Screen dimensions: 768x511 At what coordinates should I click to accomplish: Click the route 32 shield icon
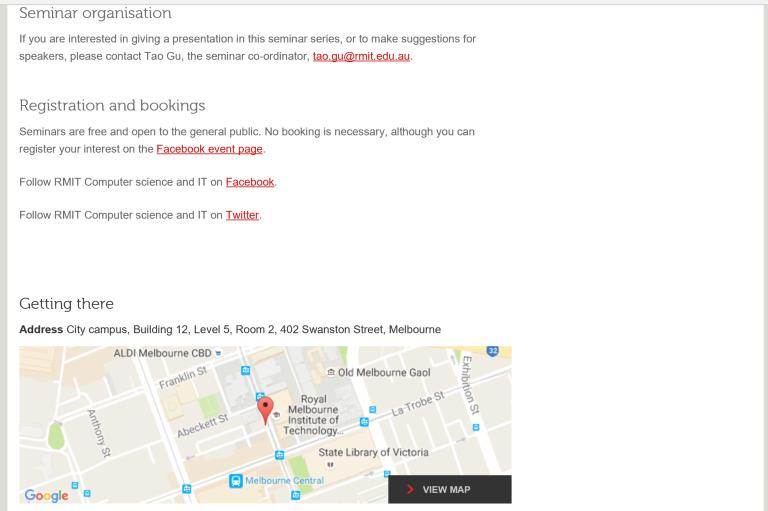492,352
